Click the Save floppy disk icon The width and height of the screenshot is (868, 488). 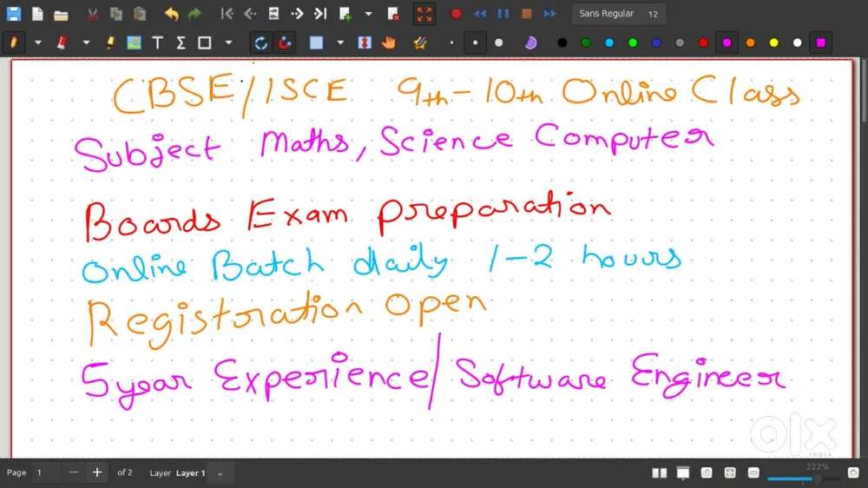(x=13, y=14)
